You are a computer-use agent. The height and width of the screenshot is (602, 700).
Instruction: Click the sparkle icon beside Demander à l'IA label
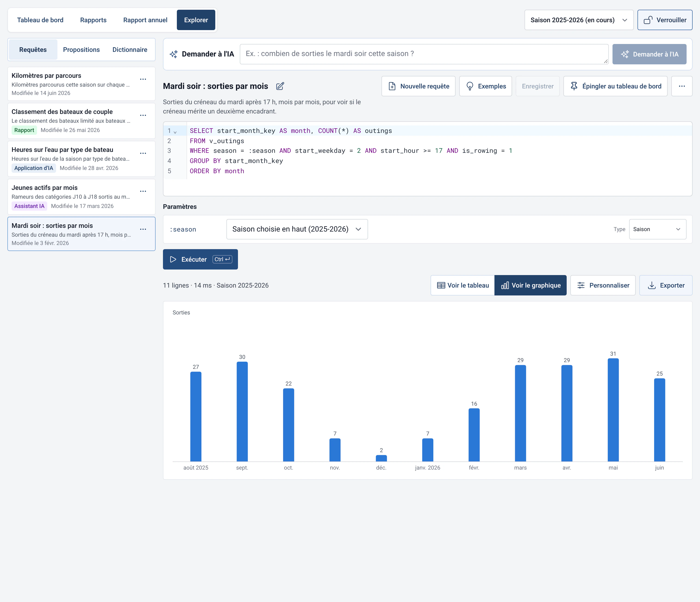(174, 54)
